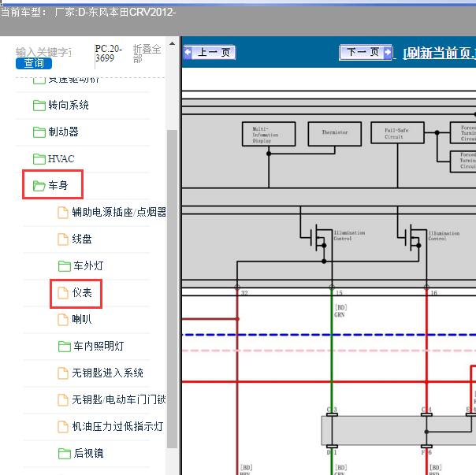Open the 无钥匙进入系统 document
This screenshot has width=476, height=475.
[x=107, y=373]
